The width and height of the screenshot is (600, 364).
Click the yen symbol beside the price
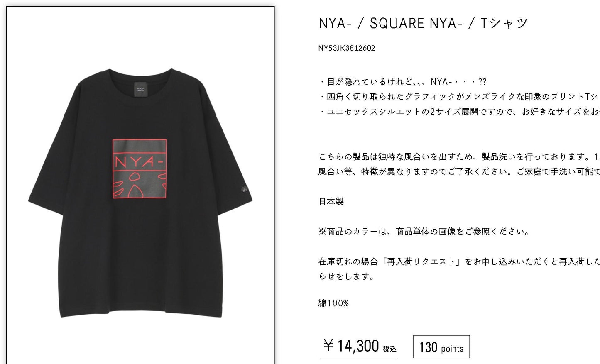click(x=328, y=345)
